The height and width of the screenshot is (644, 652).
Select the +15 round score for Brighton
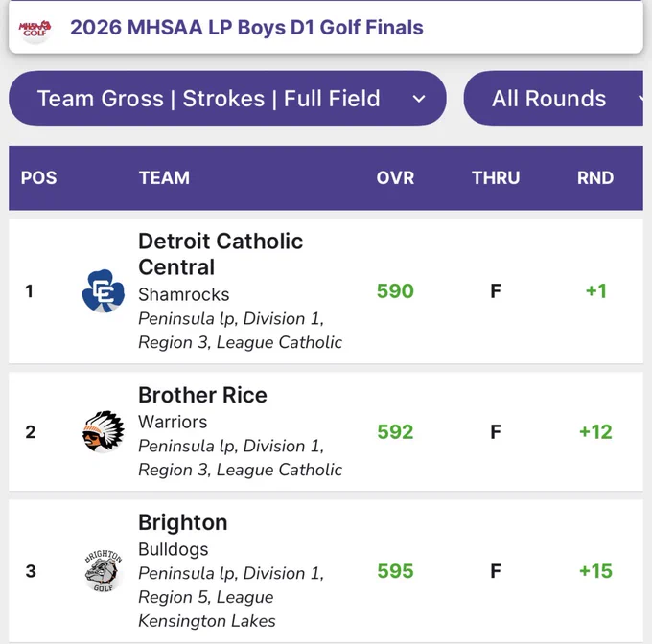(595, 571)
